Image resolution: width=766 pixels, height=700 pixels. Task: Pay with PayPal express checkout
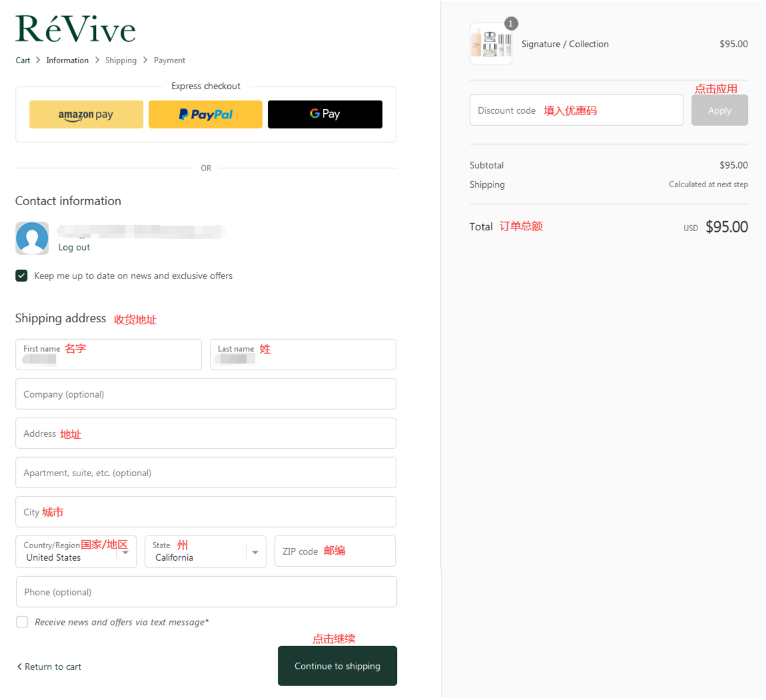point(206,115)
